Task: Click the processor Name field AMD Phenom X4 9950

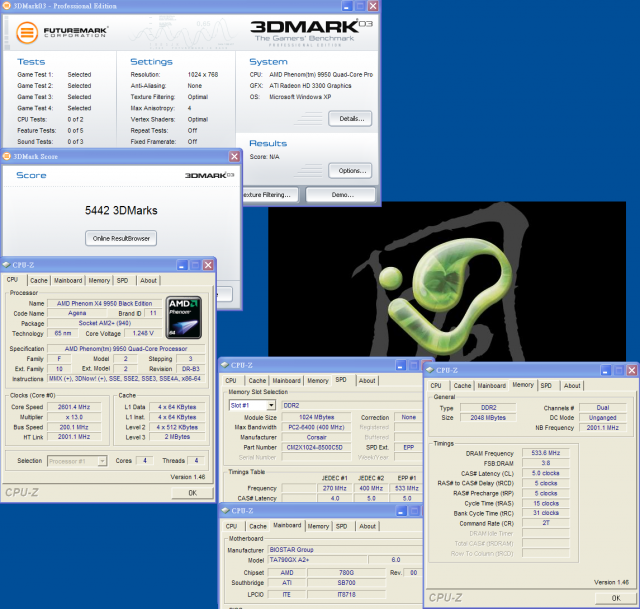Action: pyautogui.click(x=104, y=303)
